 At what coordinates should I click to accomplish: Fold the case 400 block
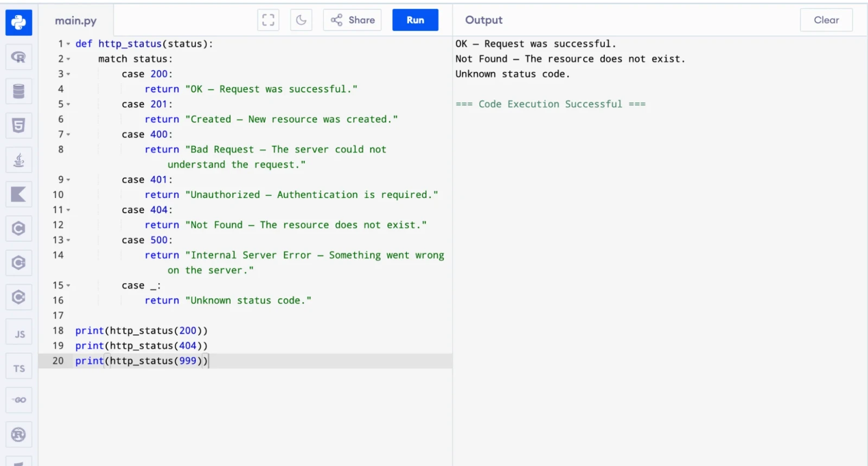point(68,135)
